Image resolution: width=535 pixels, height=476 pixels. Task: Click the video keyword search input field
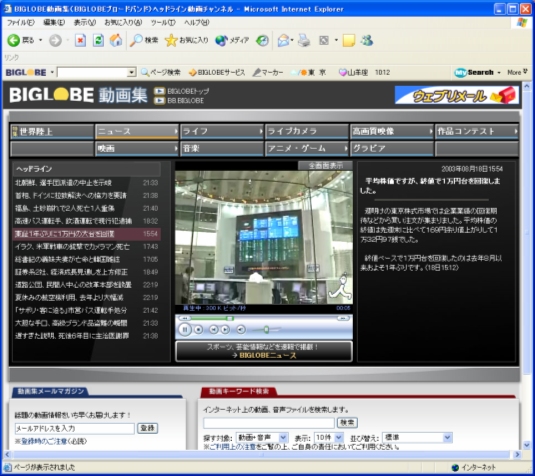pos(269,423)
